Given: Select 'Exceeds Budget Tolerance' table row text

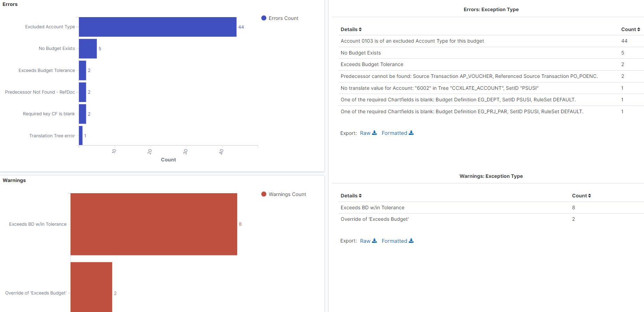Looking at the screenshot, I should (x=372, y=65).
